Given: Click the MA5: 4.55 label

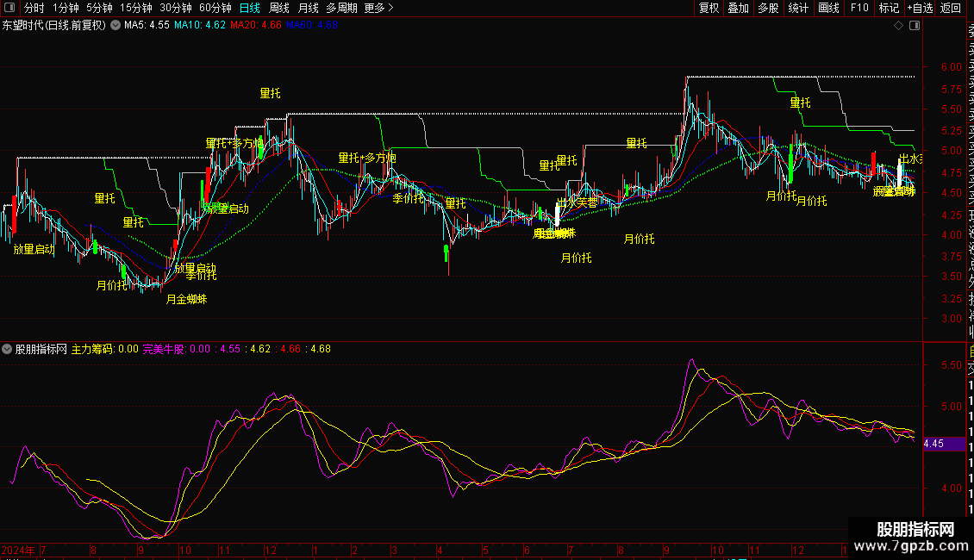Looking at the screenshot, I should (147, 26).
